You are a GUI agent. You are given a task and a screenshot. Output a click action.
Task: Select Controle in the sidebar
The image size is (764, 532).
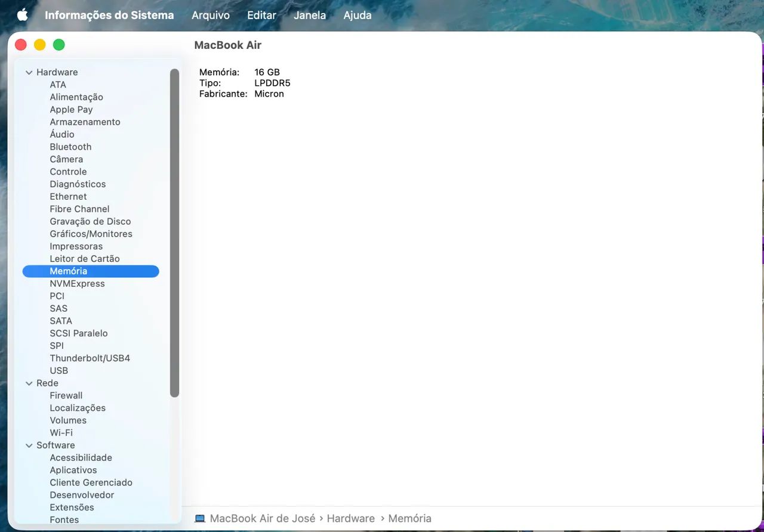[x=68, y=172]
